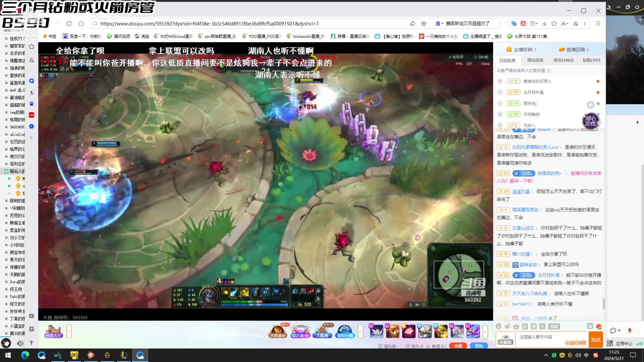644x362 pixels.
Task: Click the 充值 recharge button
Action: (x=458, y=346)
